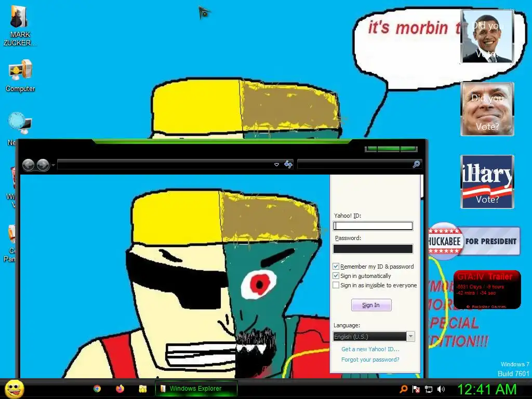Image resolution: width=532 pixels, height=399 pixels.
Task: Open the Network globe desktop icon
Action: 20,124
